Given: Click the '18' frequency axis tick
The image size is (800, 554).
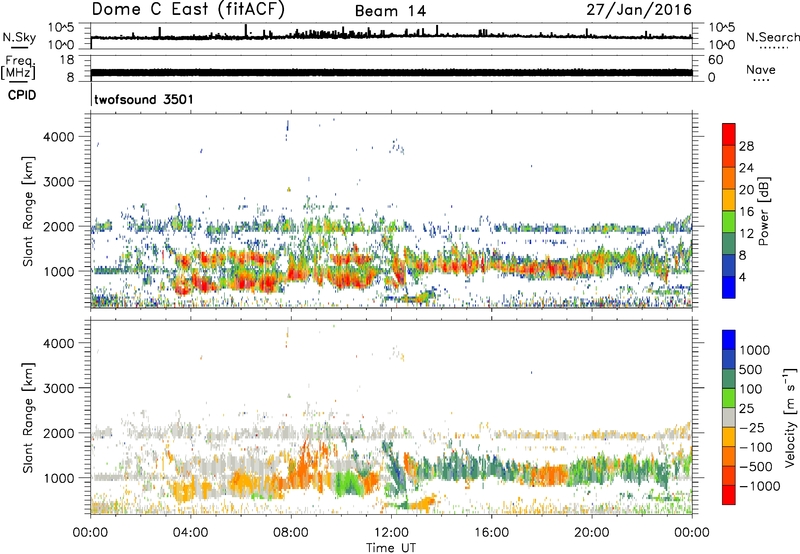Looking at the screenshot, I should coord(67,60).
